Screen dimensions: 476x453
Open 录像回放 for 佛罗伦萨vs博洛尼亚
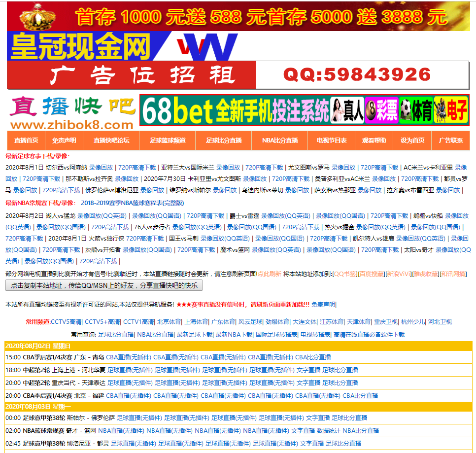click(x=152, y=190)
